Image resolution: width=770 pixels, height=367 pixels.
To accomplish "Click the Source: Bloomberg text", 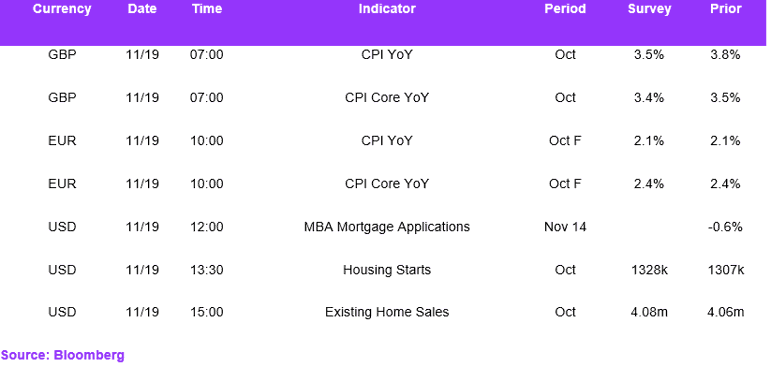I will (x=62, y=355).
